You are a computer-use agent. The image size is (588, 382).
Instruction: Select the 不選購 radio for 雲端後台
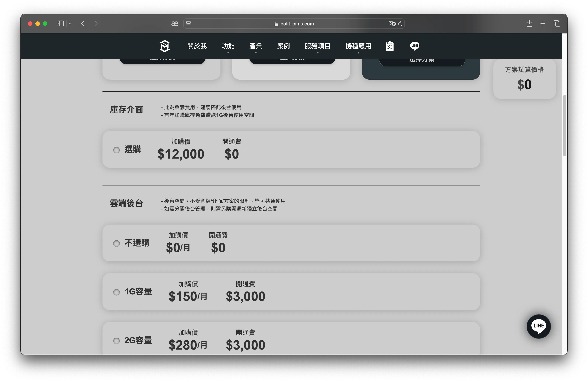(x=116, y=244)
